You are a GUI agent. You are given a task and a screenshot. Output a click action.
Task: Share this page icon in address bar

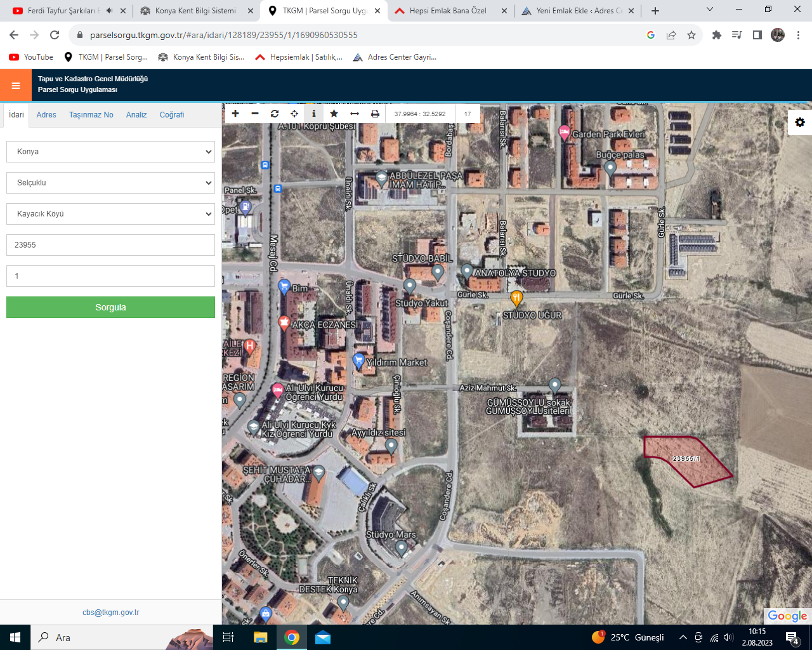coord(671,35)
